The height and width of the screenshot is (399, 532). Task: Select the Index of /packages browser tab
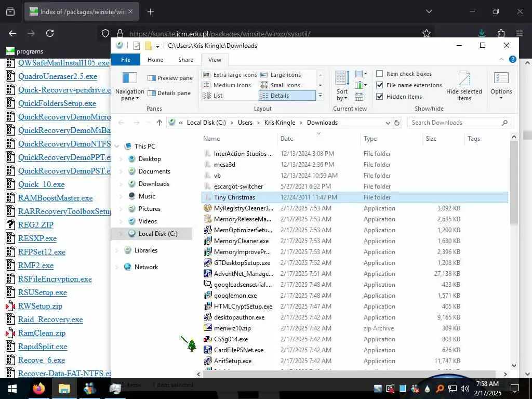tap(82, 11)
